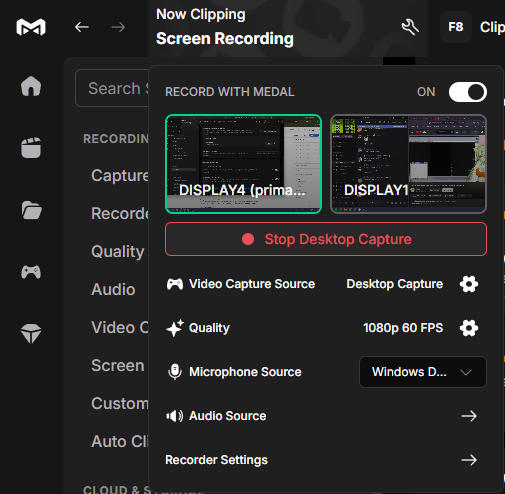Open the Recorder settings menu item
The image size is (505, 494).
point(120,213)
